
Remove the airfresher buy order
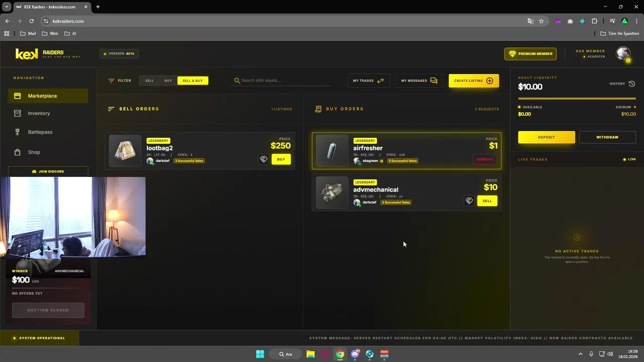485,159
